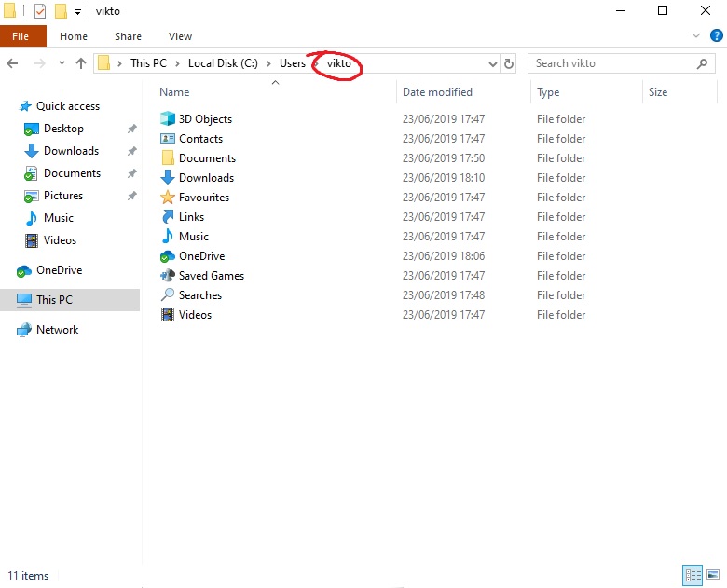Unpin Documents from Quick access
Viewport: 727px width, 588px height.
132,173
